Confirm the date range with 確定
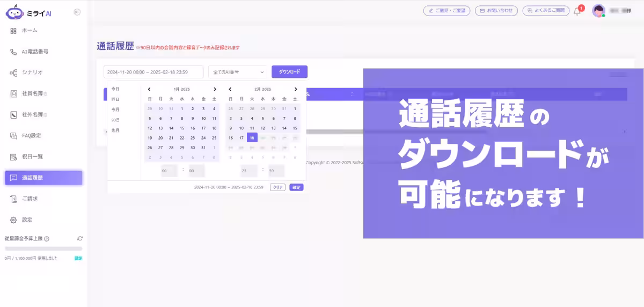 296,187
